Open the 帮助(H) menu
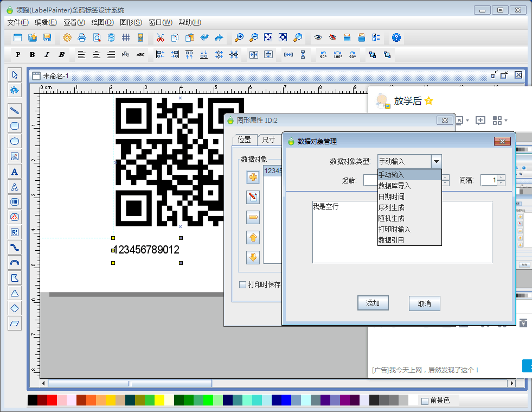 point(190,22)
